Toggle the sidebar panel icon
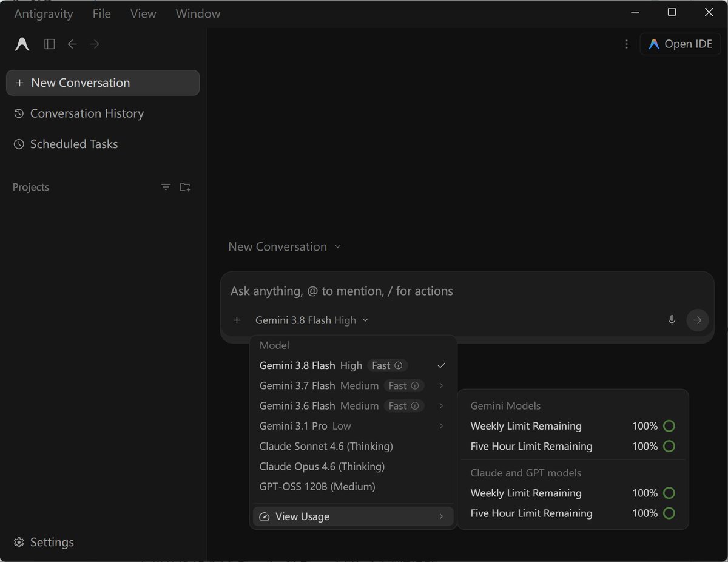The height and width of the screenshot is (562, 728). pos(50,44)
